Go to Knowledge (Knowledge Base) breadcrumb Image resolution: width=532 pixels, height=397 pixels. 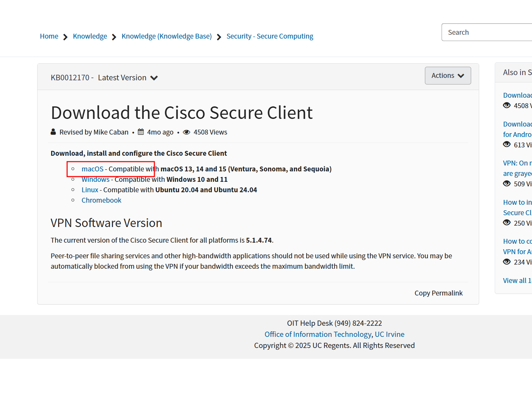[x=167, y=36]
